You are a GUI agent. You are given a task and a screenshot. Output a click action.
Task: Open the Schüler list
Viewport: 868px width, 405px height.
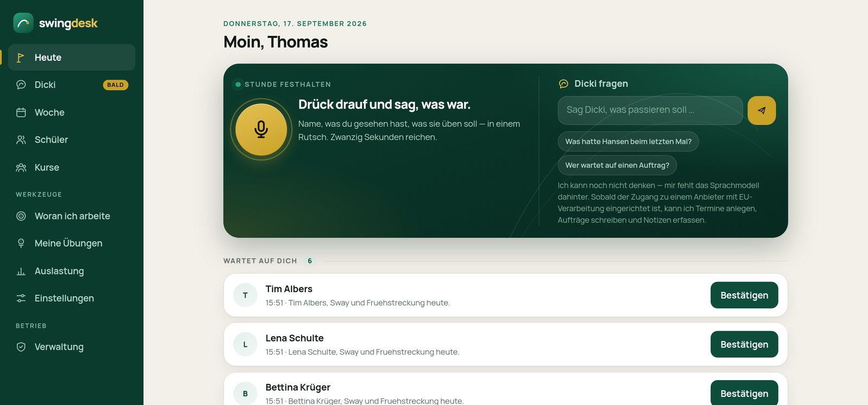point(72,140)
